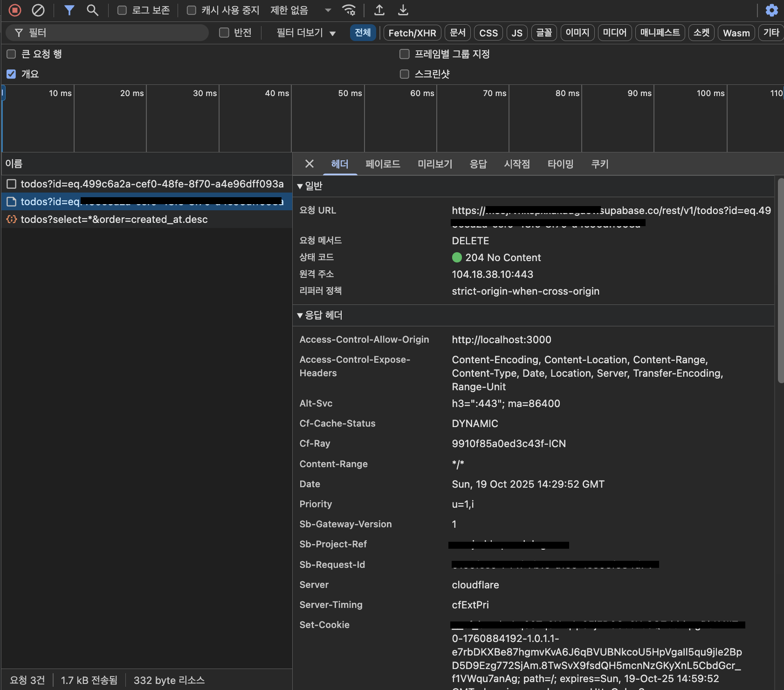Enable the 로그 보존 checkbox
The width and height of the screenshot is (784, 690).
122,10
